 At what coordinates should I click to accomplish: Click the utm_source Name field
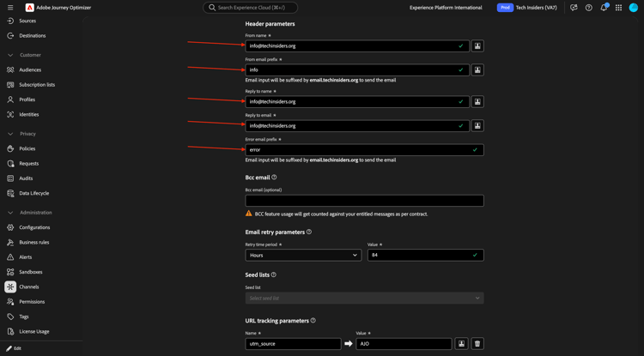[x=294, y=344]
